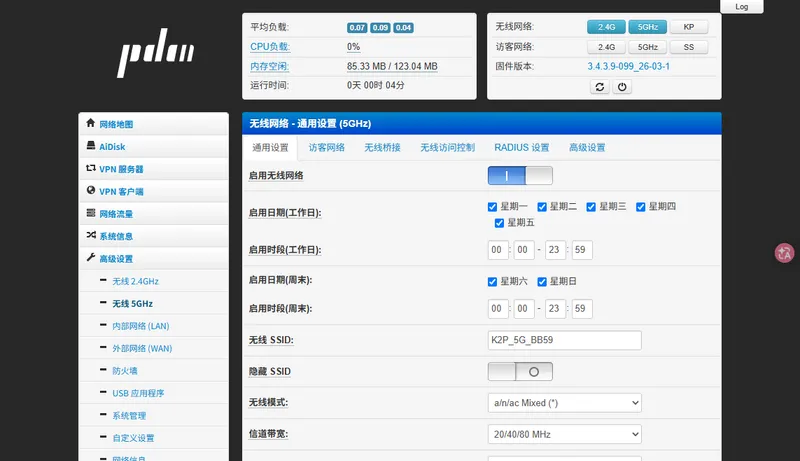Screen dimensions: 800x461
Task: Click the weekday start hour field
Action: [497, 250]
